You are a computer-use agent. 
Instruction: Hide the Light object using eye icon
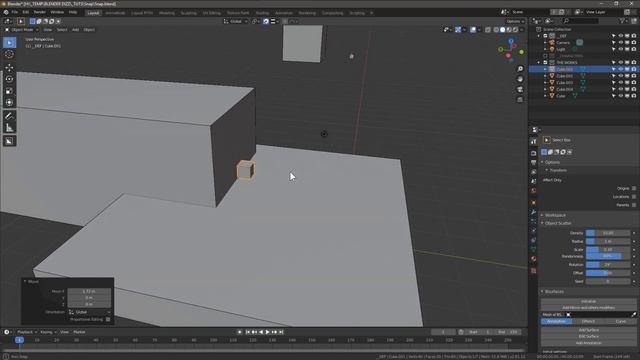(620, 49)
